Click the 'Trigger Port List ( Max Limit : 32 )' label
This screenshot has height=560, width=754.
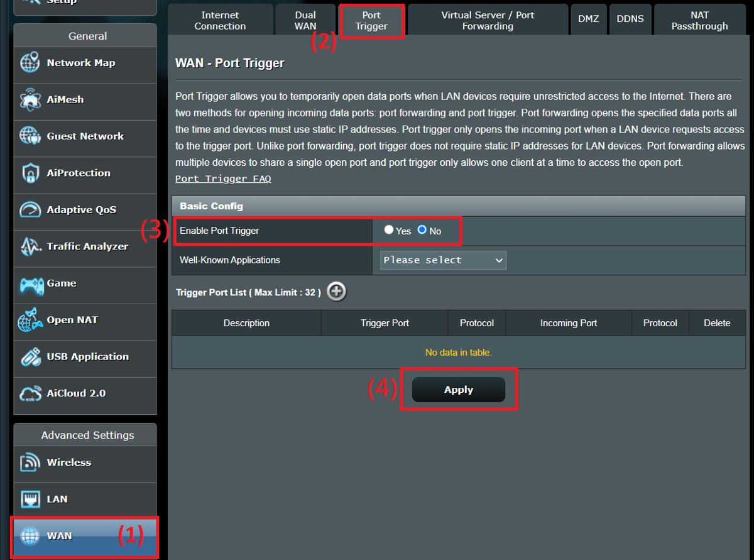click(x=248, y=292)
